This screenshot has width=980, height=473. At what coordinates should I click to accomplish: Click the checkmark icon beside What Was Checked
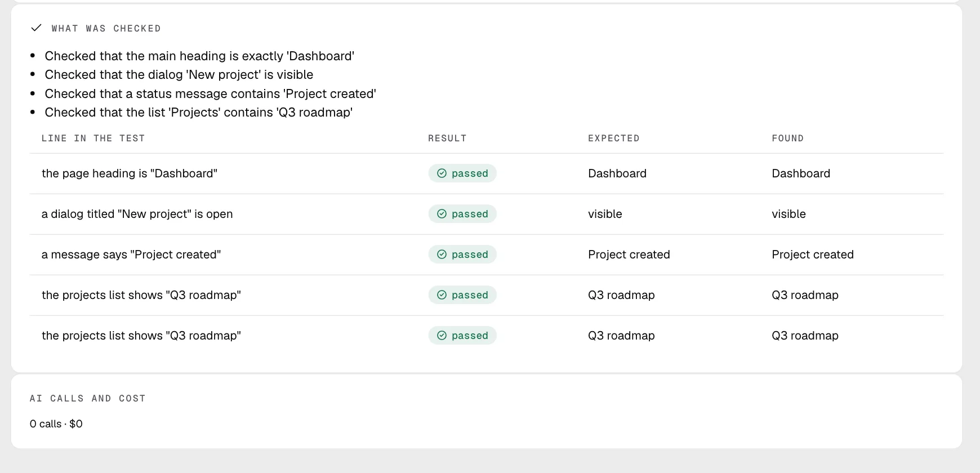[x=36, y=28]
